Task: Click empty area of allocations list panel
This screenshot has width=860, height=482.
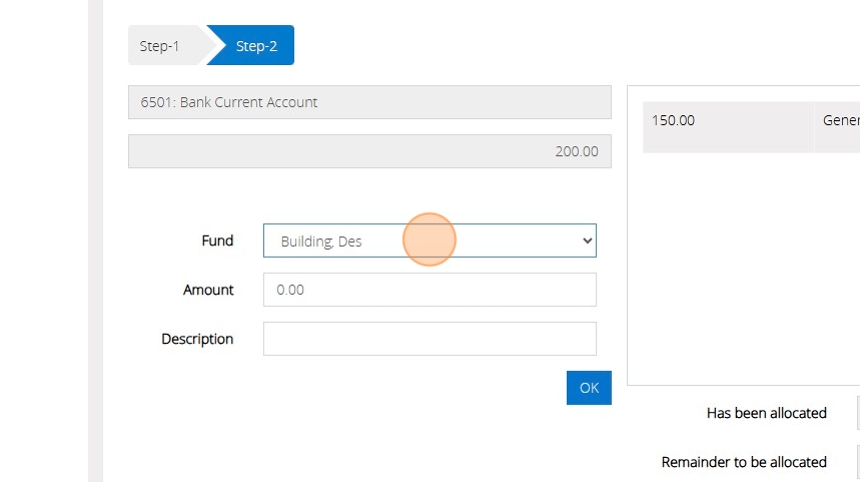Action: point(742,270)
